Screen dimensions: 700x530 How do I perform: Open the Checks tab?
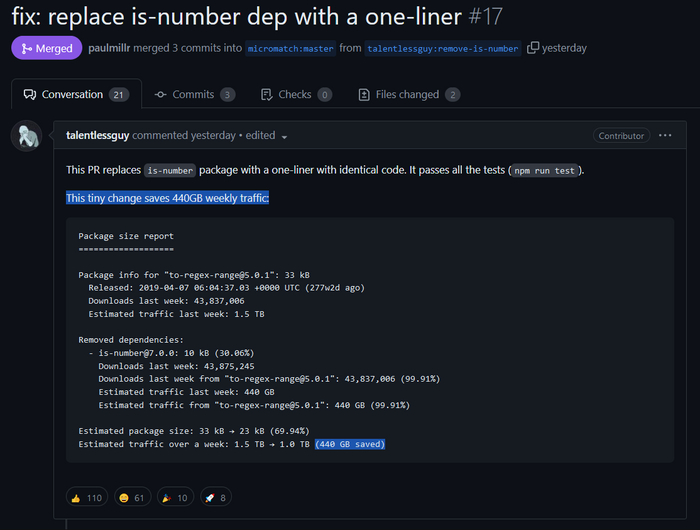point(296,95)
